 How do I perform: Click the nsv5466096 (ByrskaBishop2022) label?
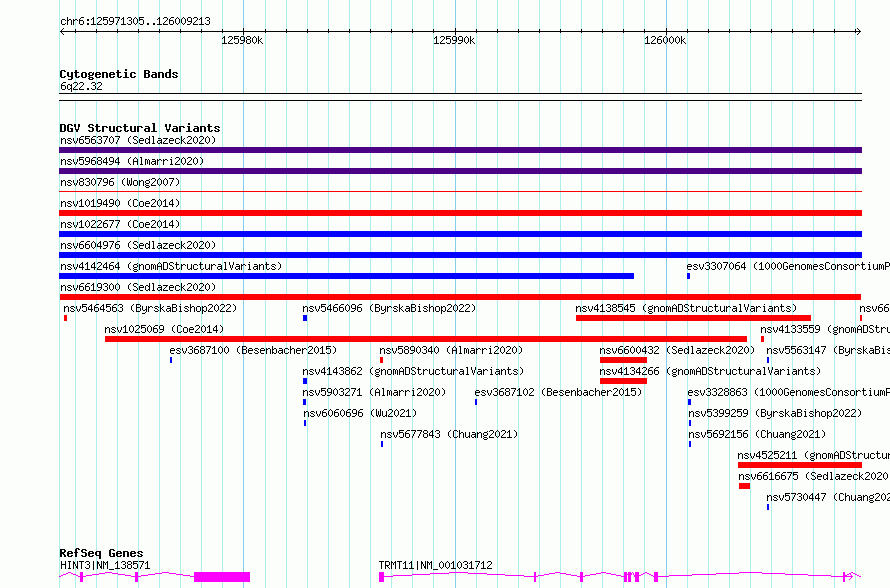(389, 308)
